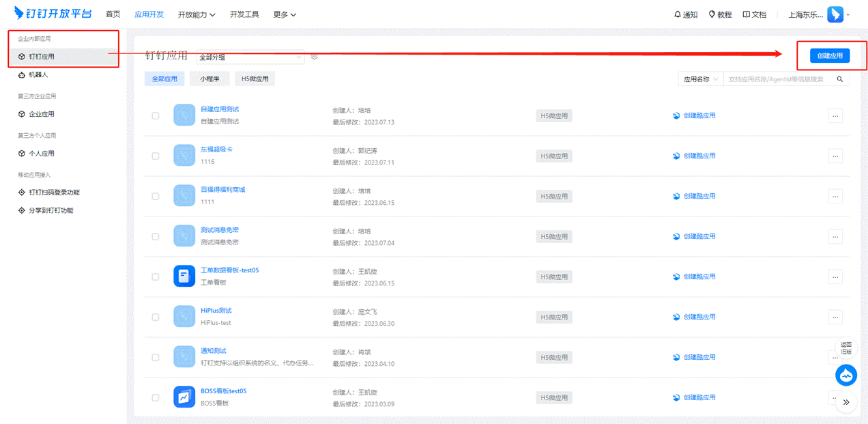The image size is (868, 424).
Task: Click the search magnifier icon
Action: 841,79
